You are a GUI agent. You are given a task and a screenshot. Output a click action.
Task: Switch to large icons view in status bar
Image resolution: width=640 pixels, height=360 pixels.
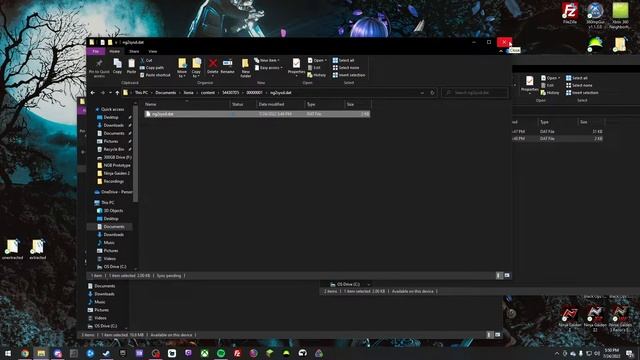507,276
